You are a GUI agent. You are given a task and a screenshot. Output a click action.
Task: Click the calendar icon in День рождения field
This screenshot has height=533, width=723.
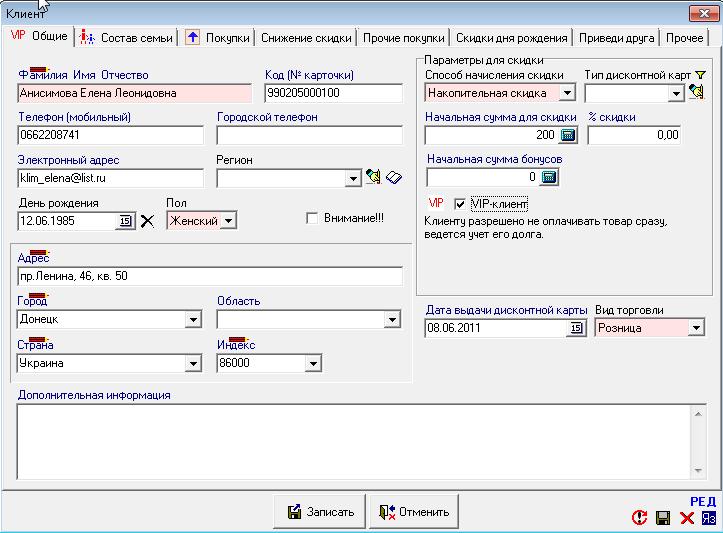coord(126,221)
